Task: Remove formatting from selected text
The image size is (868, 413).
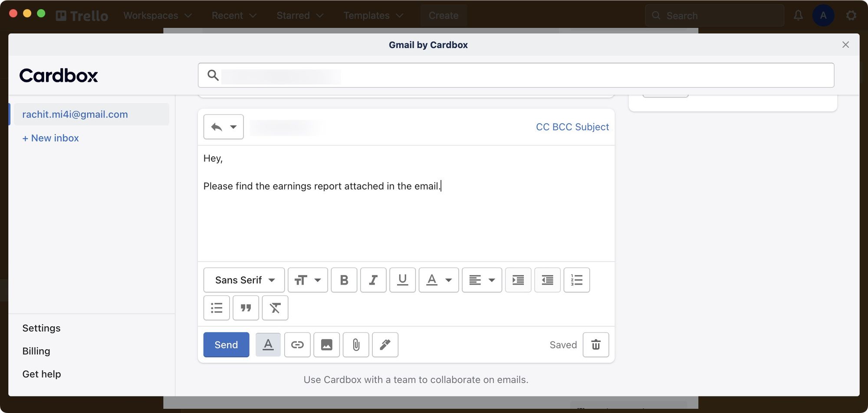Action: tap(275, 308)
